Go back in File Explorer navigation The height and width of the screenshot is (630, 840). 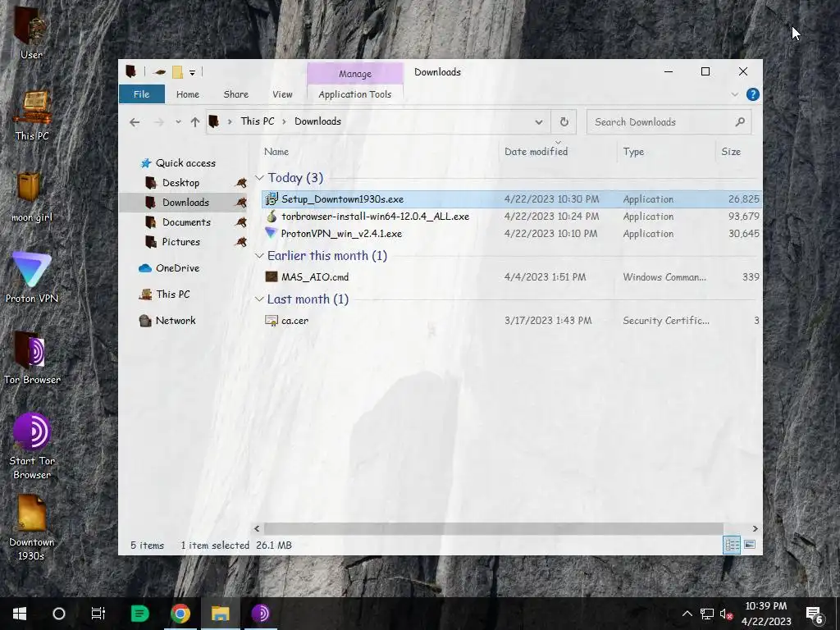click(135, 122)
